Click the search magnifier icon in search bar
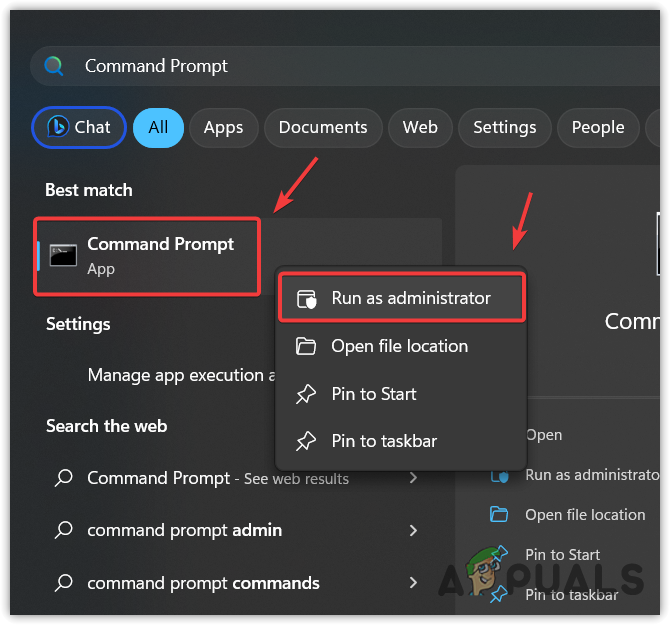Screen dimensions: 670x625 (x=54, y=66)
